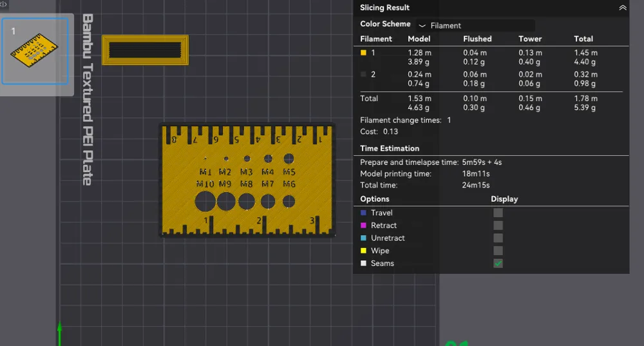Click the Slicing Result title
This screenshot has width=644, height=346.
point(384,7)
